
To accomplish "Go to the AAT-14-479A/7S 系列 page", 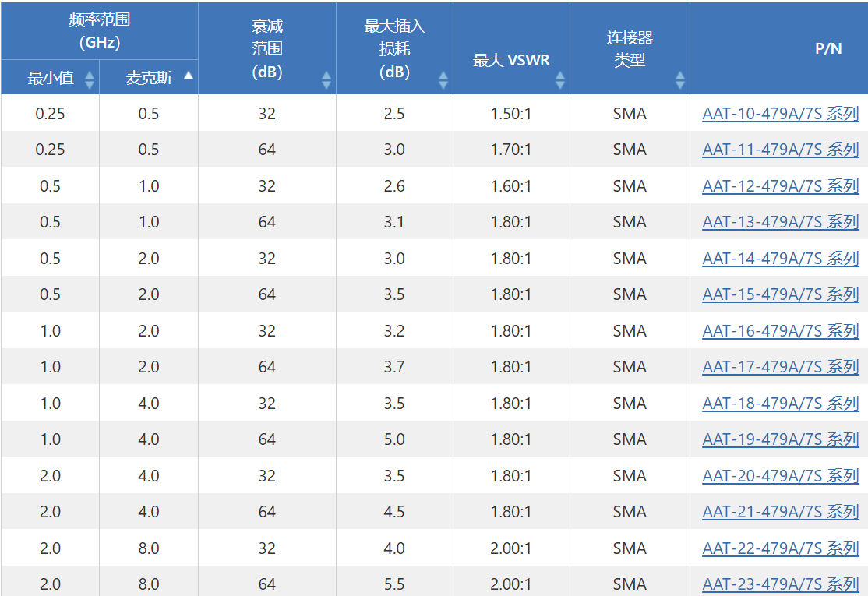I will 780,259.
